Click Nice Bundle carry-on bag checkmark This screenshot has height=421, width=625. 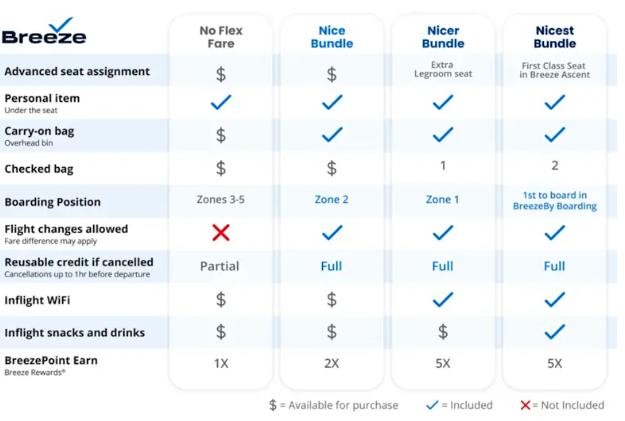click(332, 135)
